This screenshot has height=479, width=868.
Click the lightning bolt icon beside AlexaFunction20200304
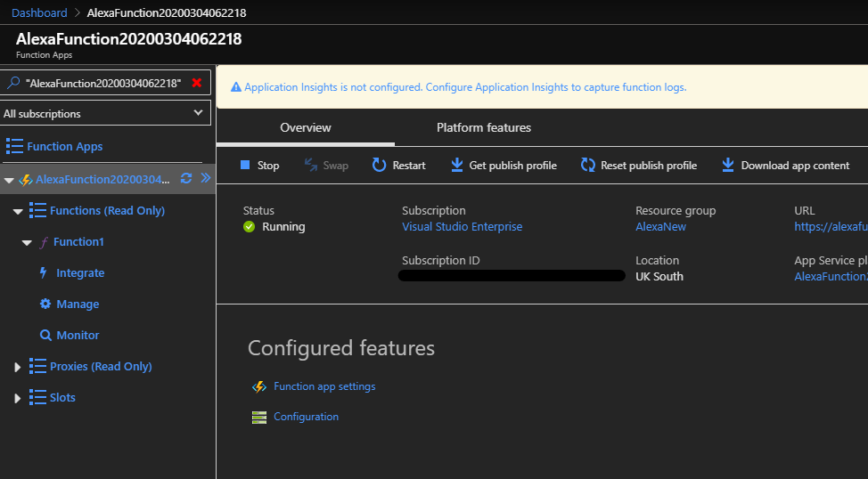click(26, 180)
